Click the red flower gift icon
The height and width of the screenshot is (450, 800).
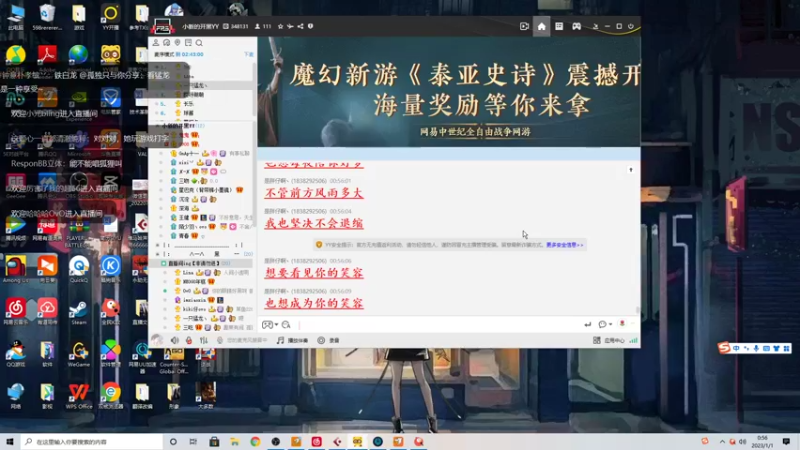pos(622,323)
